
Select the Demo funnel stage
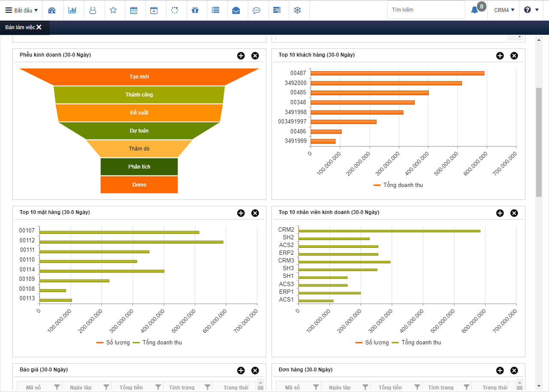point(139,185)
